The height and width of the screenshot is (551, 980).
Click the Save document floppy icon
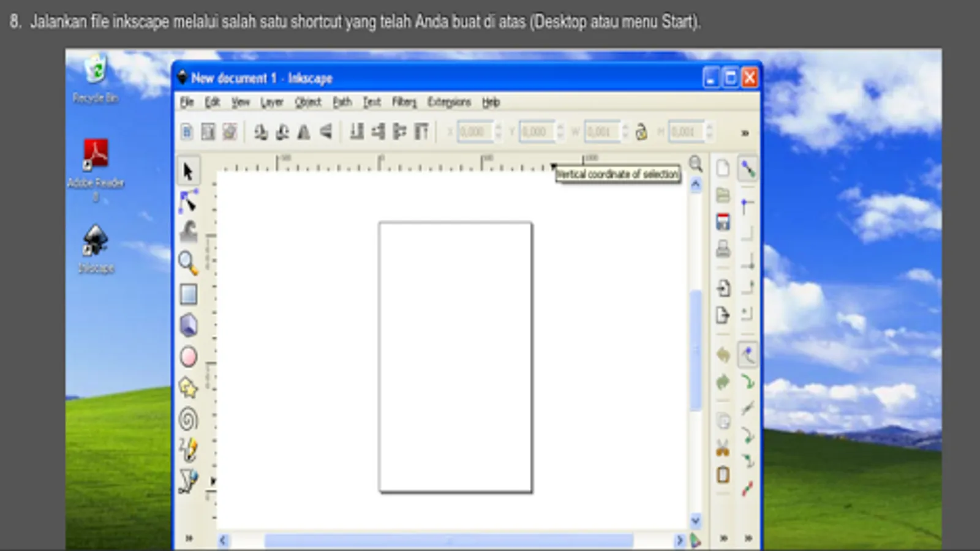click(723, 222)
